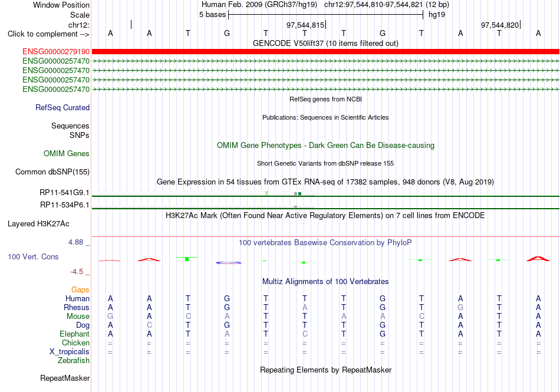Click the -4.5 PhyloP lower scale value
The height and width of the screenshot is (392, 560).
tap(77, 272)
